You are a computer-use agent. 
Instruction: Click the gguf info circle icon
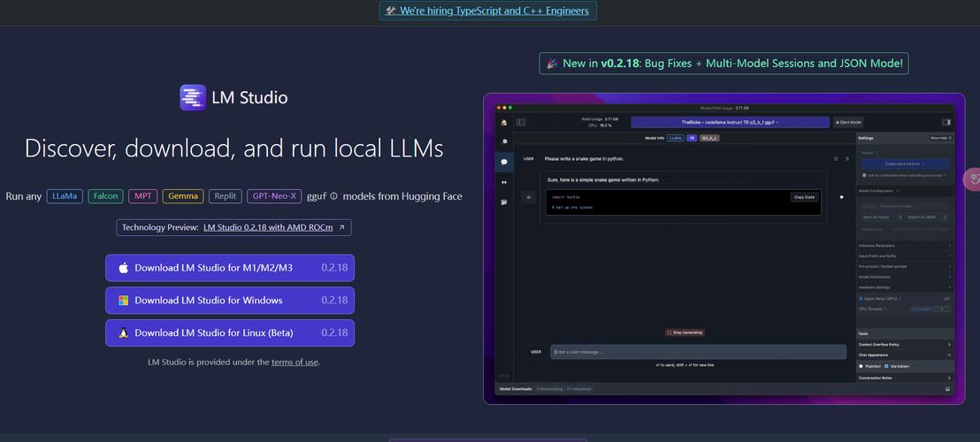(x=333, y=196)
